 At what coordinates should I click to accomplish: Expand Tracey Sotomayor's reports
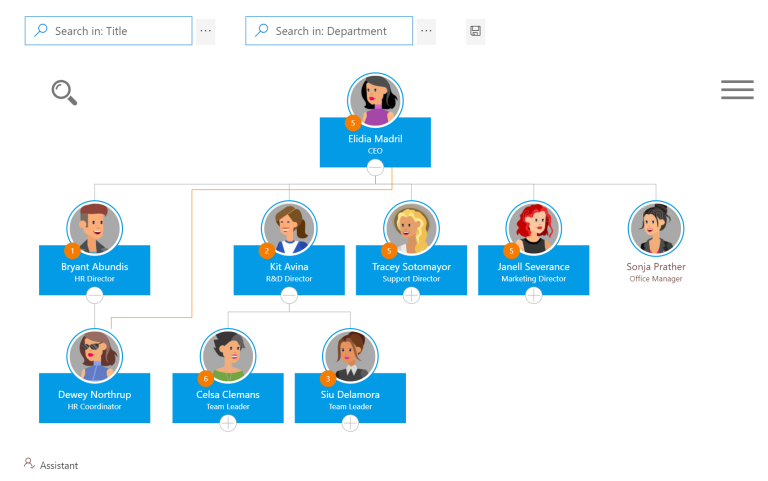tap(411, 295)
